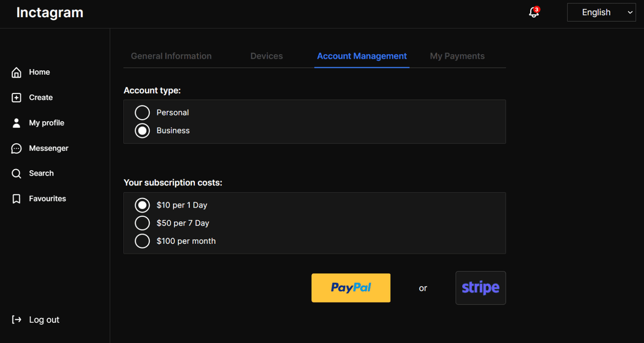
Task: Click the Create sidebar label
Action: coord(41,98)
